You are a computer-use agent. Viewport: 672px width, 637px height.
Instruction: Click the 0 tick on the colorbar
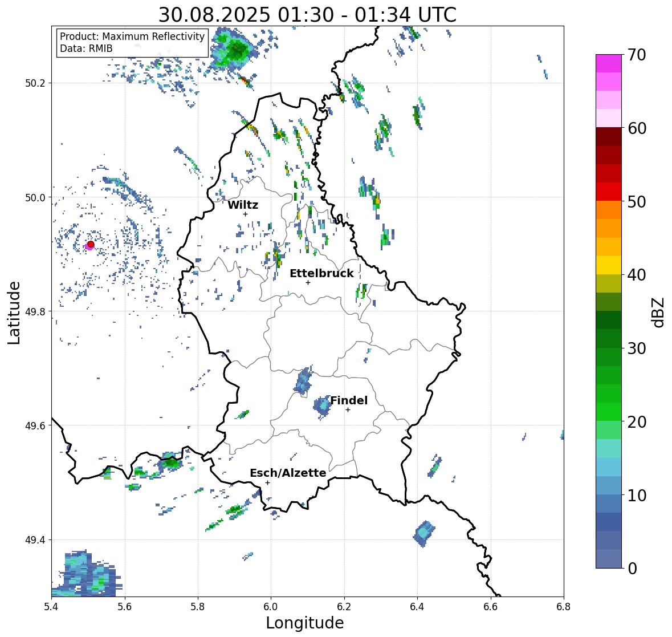pos(632,569)
